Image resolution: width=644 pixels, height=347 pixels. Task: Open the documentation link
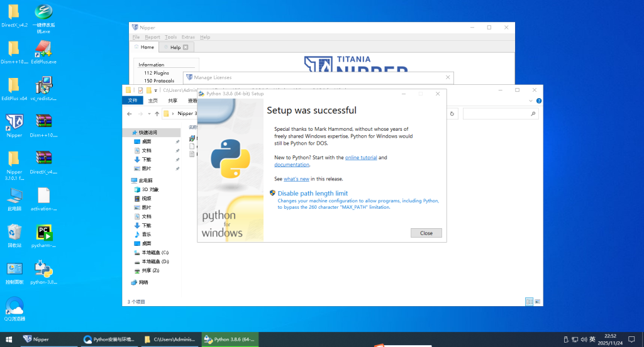point(292,165)
